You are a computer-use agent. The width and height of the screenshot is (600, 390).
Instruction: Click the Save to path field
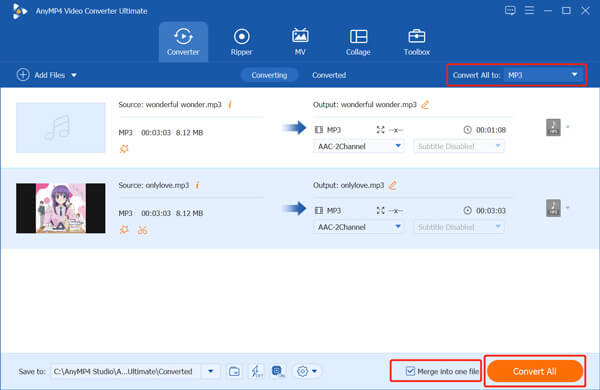coord(126,371)
